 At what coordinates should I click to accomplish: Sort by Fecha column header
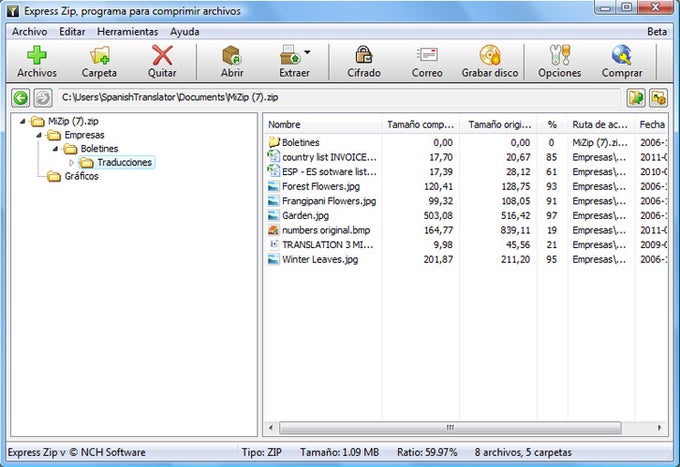click(651, 124)
